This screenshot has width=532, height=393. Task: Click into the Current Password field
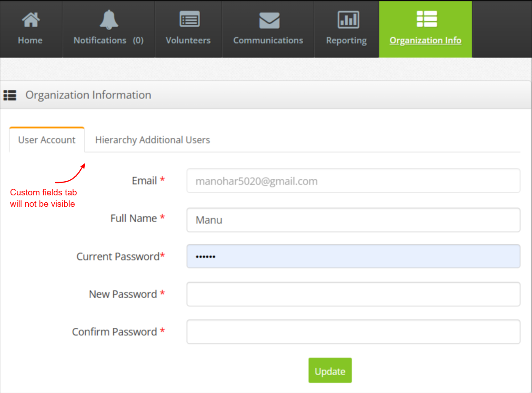(x=353, y=257)
